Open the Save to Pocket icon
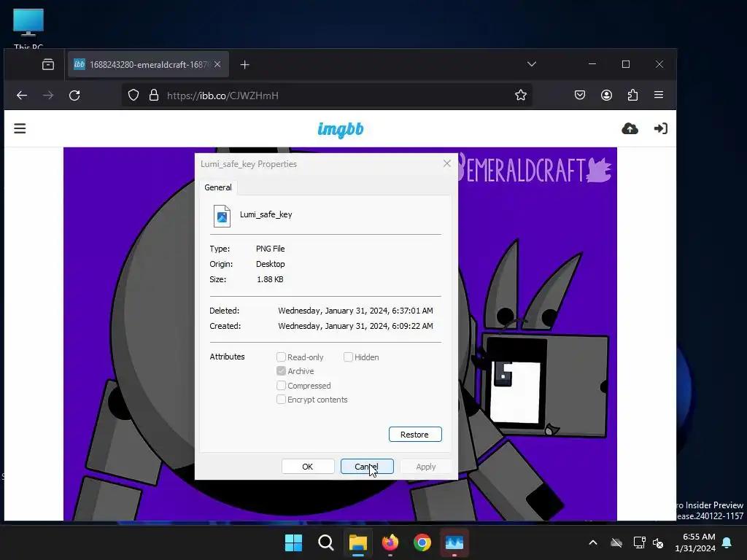Image resolution: width=747 pixels, height=560 pixels. click(580, 96)
